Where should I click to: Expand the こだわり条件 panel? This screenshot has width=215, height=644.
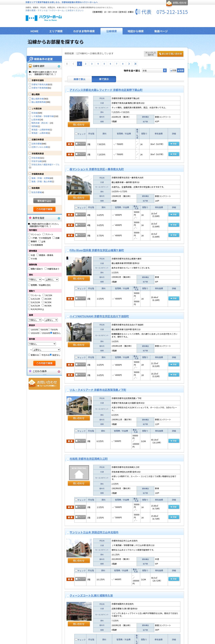click(59, 371)
